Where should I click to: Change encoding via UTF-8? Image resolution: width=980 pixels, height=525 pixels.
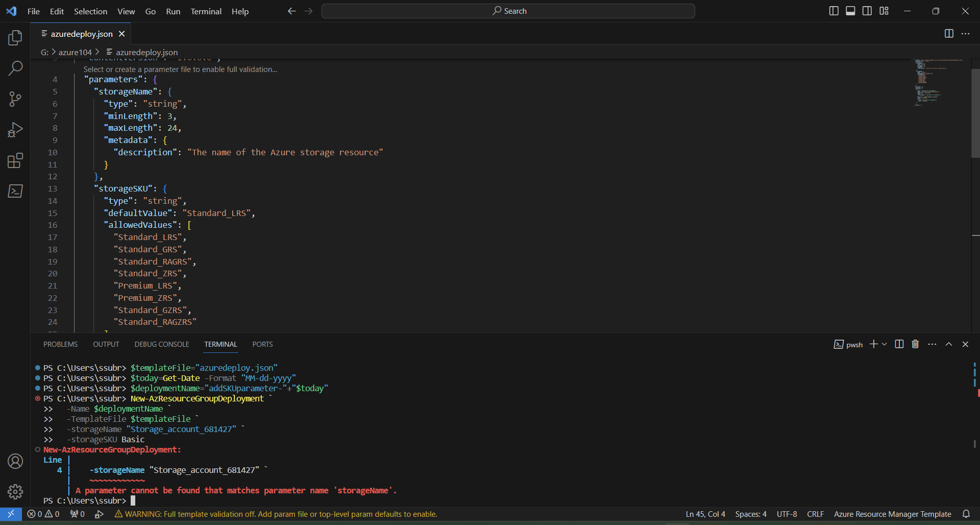point(787,514)
